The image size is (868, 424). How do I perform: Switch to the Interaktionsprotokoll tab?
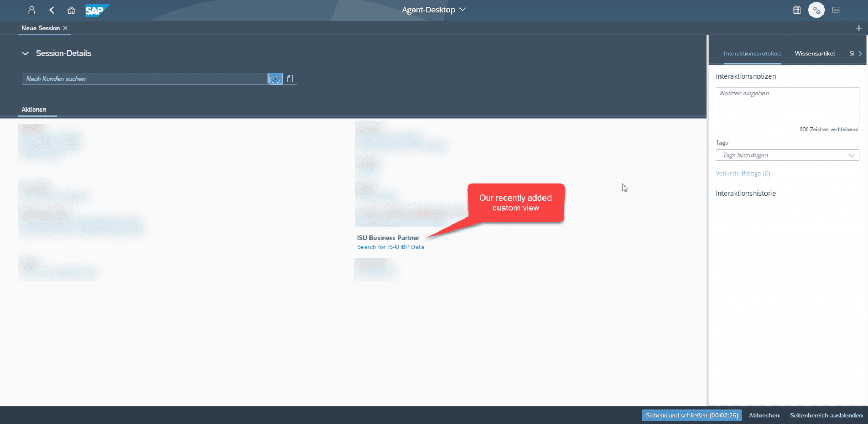coord(752,54)
